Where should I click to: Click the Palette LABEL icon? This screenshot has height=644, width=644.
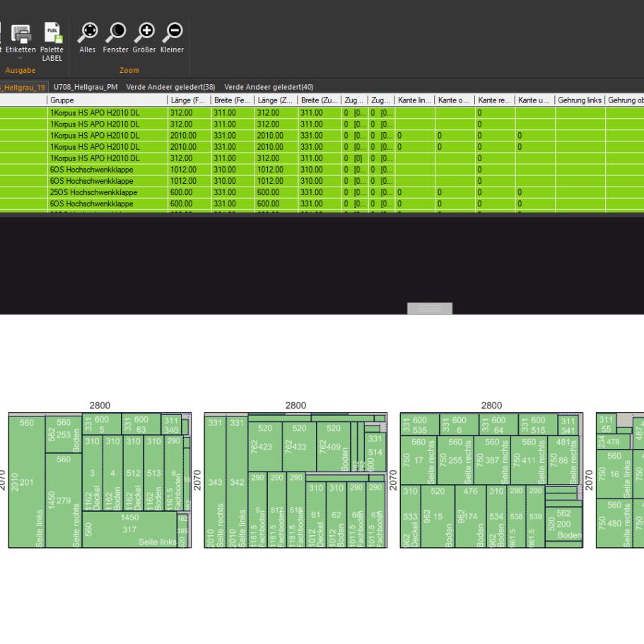tap(52, 33)
